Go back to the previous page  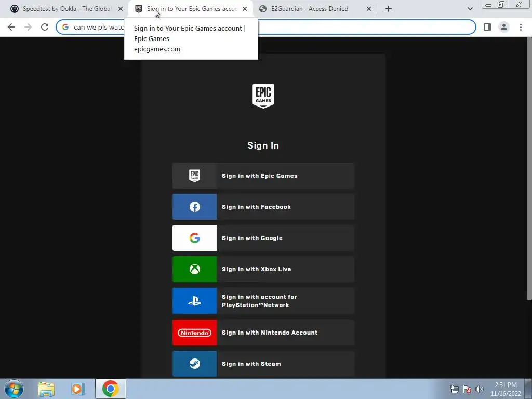coord(11,27)
